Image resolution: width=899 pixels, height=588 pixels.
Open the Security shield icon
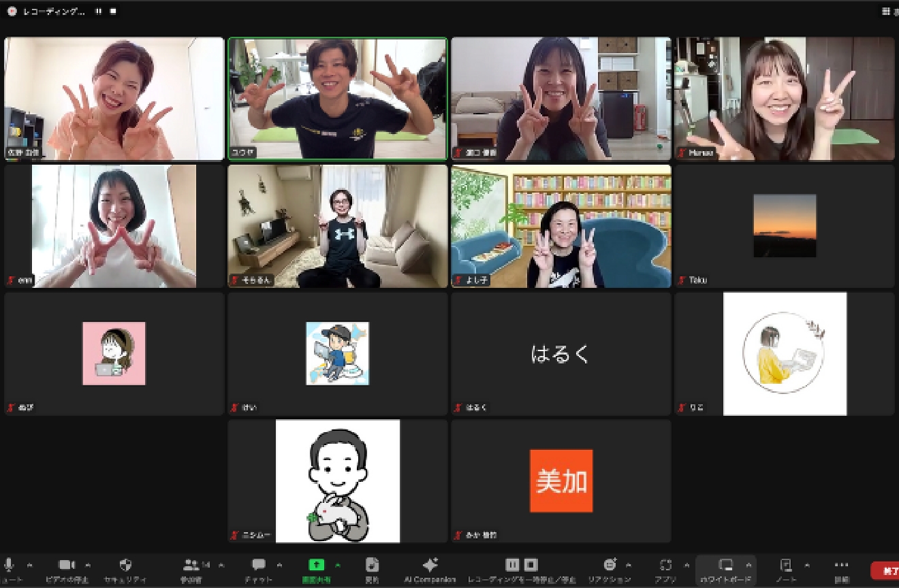point(125,566)
